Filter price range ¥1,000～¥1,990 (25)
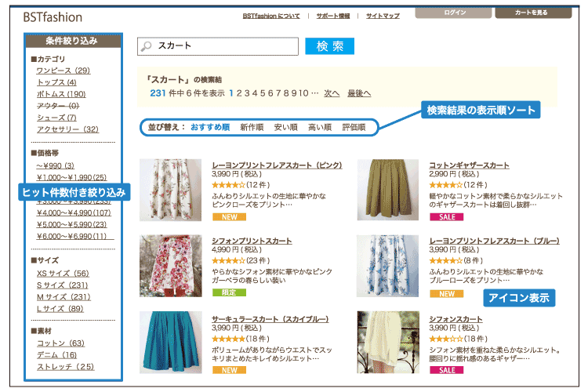Viewport: 588px width, 392px height. (71, 177)
